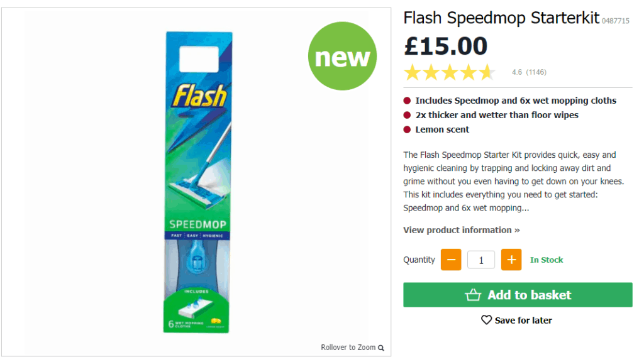Click the 'Rollover to Zoom' label

pos(347,347)
